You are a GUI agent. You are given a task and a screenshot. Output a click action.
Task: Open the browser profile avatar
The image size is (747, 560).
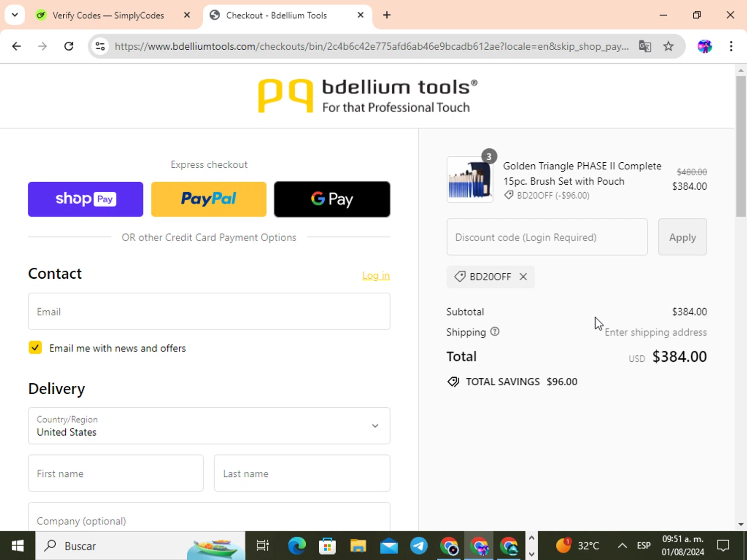tap(705, 46)
